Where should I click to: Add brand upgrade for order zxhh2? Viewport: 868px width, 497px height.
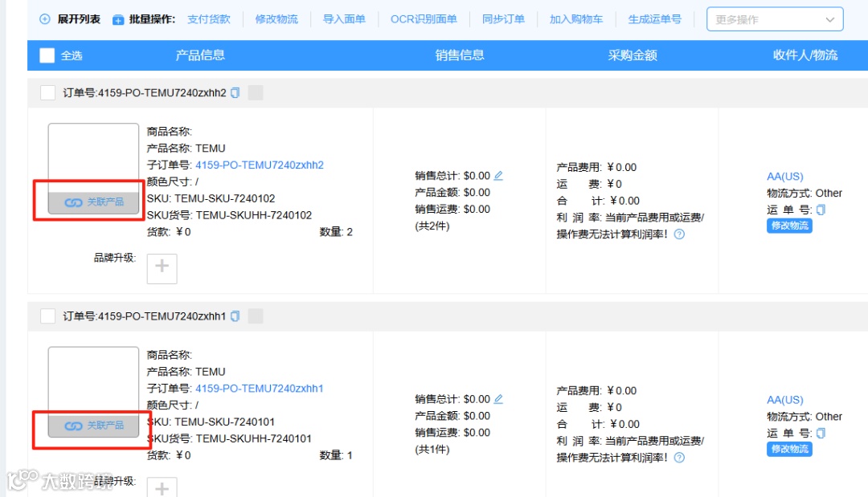pos(162,269)
